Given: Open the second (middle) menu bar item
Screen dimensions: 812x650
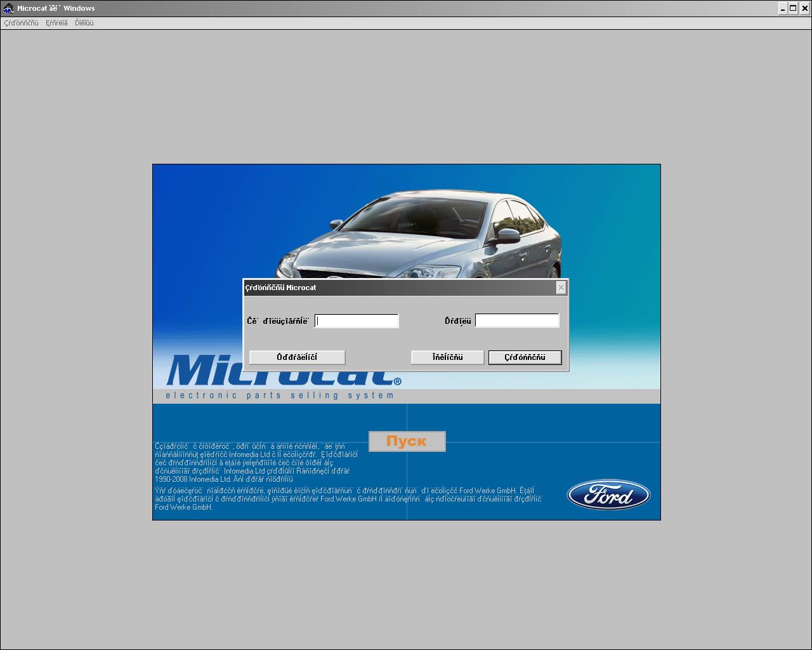Looking at the screenshot, I should click(56, 23).
